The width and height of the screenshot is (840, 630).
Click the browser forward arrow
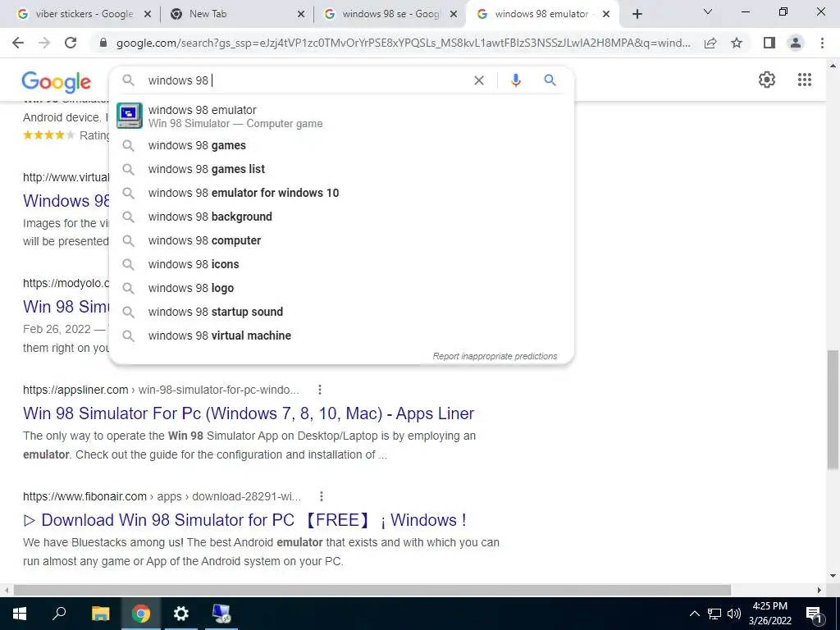[x=44, y=43]
